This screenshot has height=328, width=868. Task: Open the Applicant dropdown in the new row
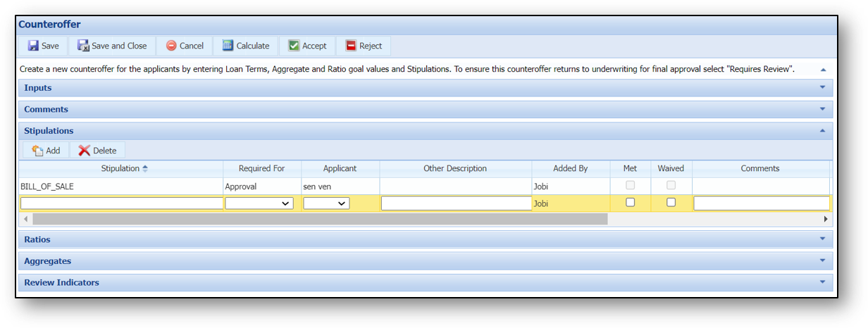(326, 203)
